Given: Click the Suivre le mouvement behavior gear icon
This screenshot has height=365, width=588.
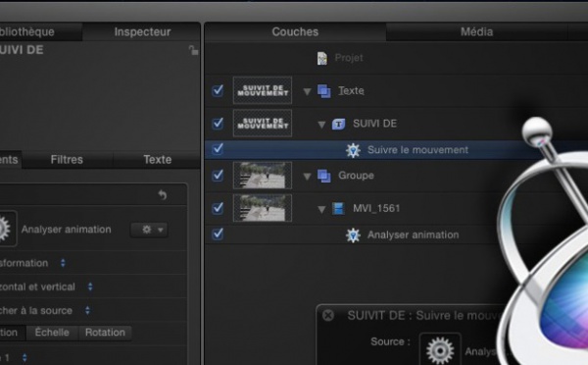Looking at the screenshot, I should (x=353, y=150).
